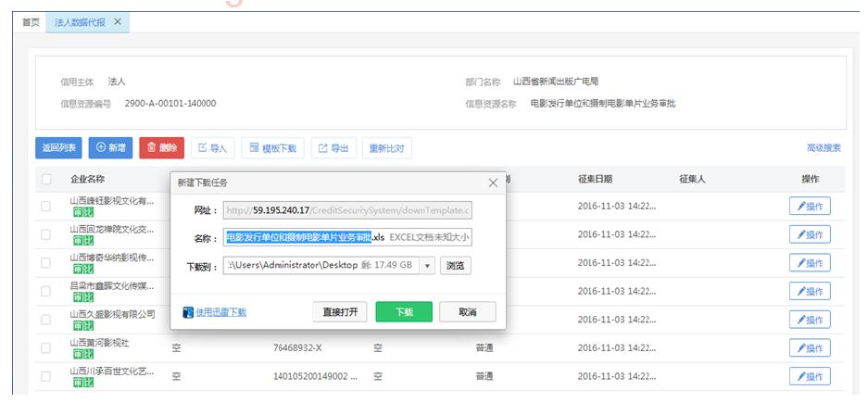Screen dimensions: 868x403
Task: Click the 新增 add button
Action: 111,148
